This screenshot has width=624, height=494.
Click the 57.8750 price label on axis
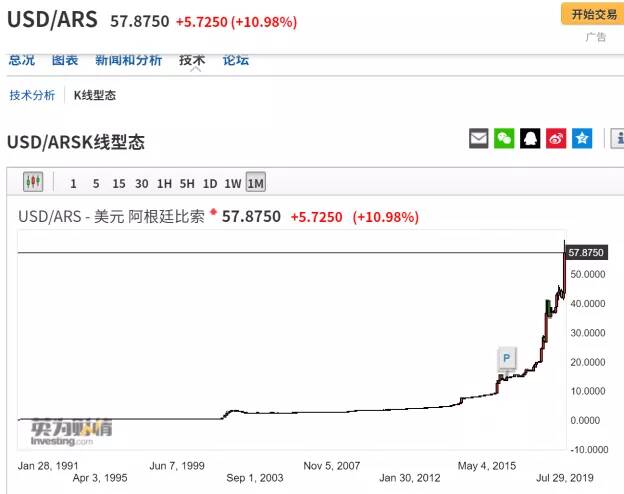pos(586,252)
